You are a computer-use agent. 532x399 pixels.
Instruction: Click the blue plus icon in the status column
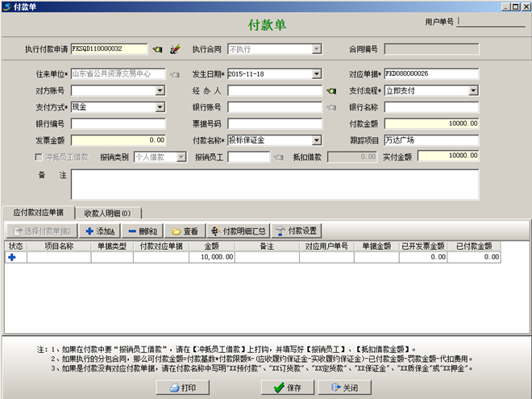click(12, 257)
